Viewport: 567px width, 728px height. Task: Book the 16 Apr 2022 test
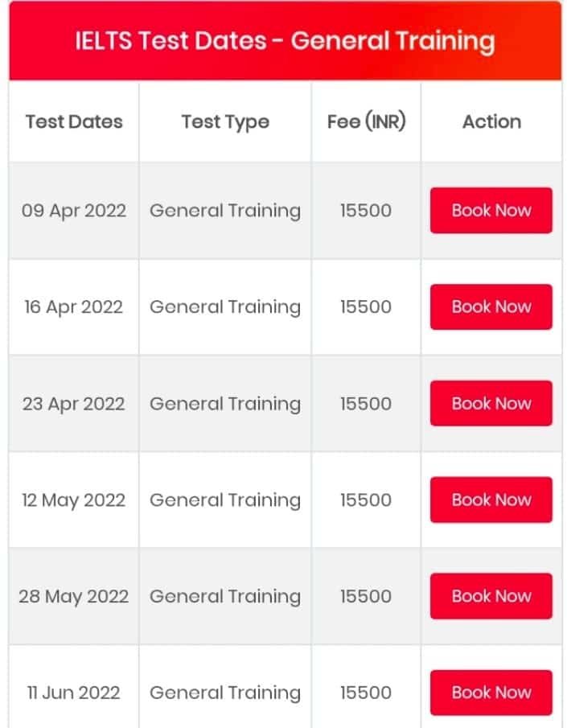491,306
